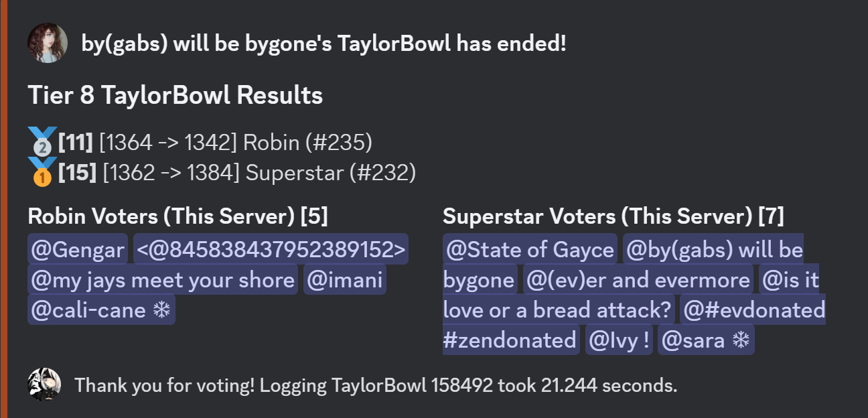Click the snowflake beside sara
This screenshot has height=418, width=868.
(x=740, y=340)
